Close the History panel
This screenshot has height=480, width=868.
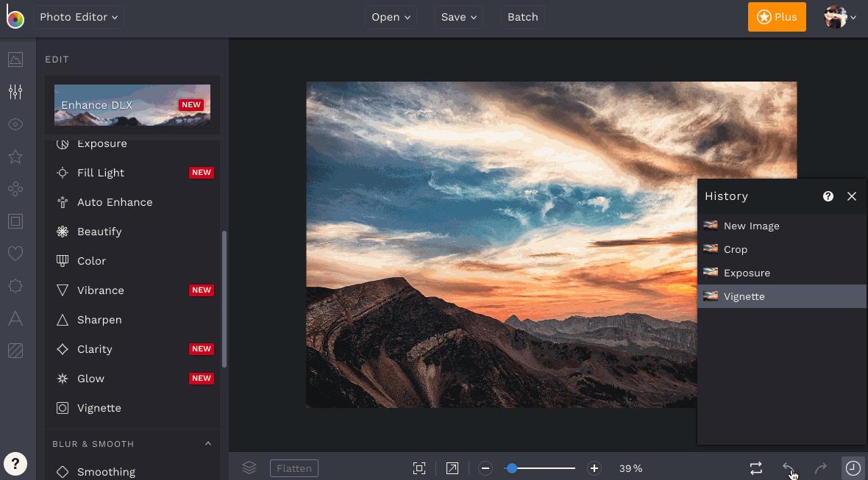click(x=852, y=196)
